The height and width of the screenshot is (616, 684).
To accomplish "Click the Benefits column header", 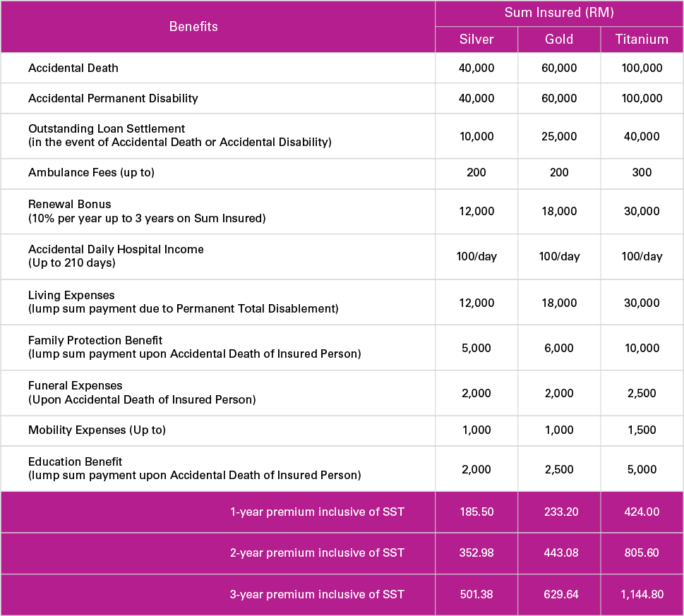I will coord(193,27).
